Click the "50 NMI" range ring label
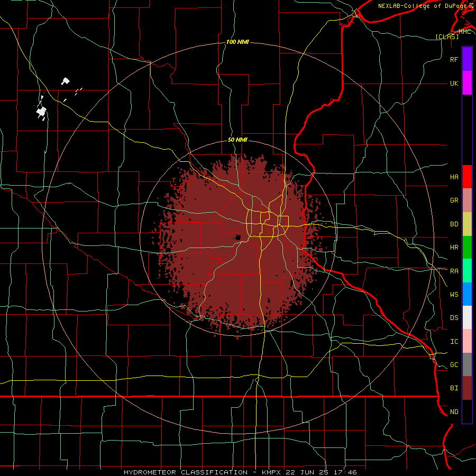476x476 pixels. tap(237, 140)
